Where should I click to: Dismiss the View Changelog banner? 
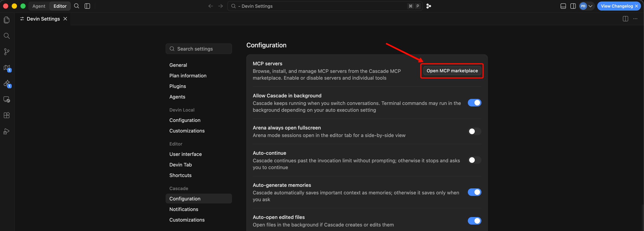[x=637, y=6]
